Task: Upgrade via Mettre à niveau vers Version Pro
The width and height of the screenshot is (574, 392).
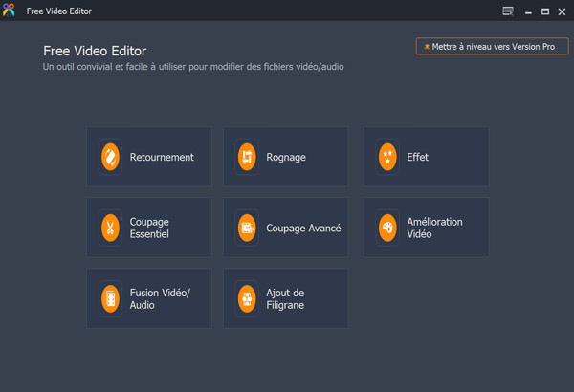Action: (x=492, y=47)
